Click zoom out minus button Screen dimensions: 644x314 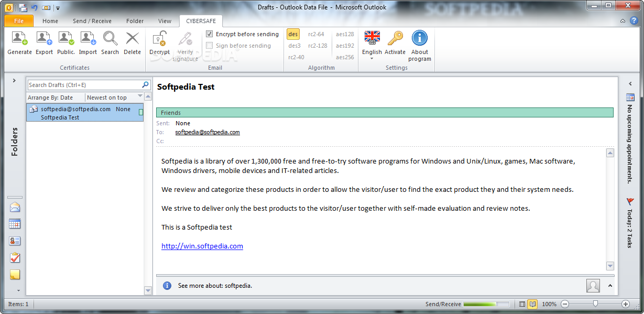click(x=565, y=304)
